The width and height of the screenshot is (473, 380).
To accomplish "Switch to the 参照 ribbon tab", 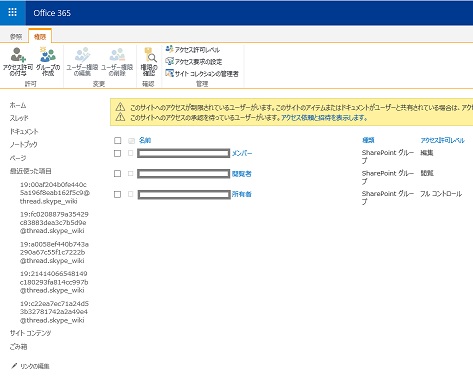I will tap(16, 37).
